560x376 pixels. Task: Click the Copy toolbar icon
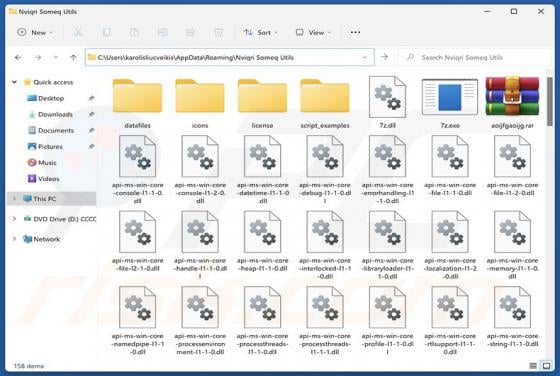[x=106, y=32]
